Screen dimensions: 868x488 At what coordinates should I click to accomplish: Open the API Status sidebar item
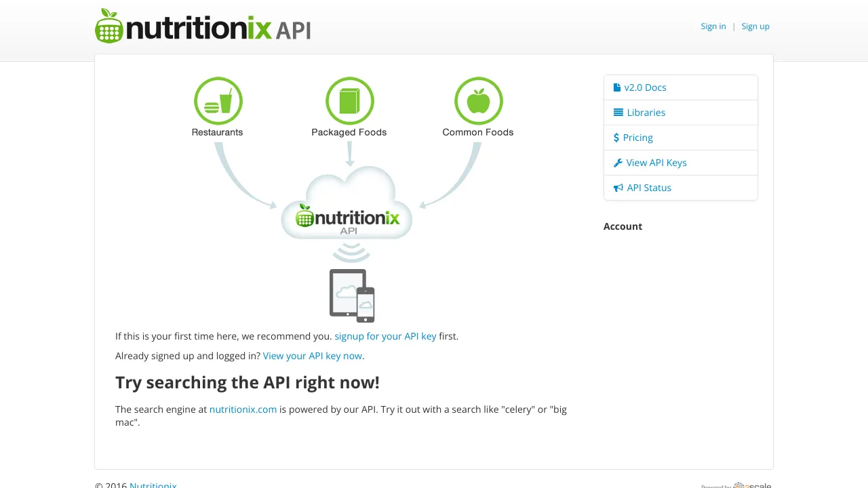click(x=681, y=188)
